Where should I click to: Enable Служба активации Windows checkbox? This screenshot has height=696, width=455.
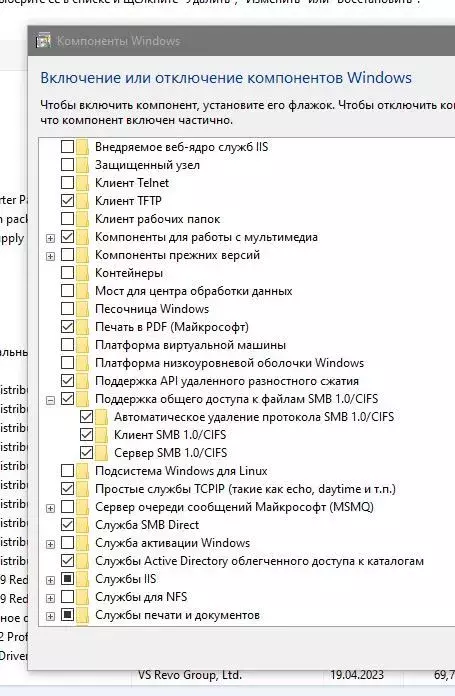pyautogui.click(x=67, y=542)
